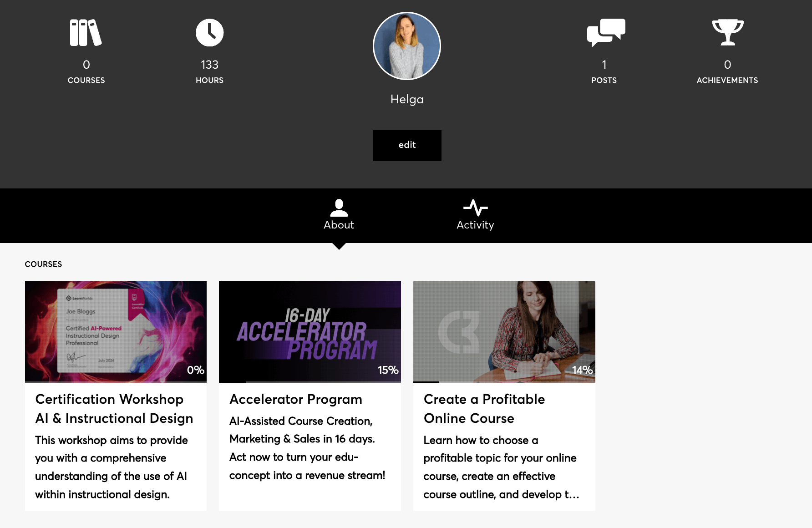Click the 1 Posts counter label
Screen dimensions: 812x528
604,72
